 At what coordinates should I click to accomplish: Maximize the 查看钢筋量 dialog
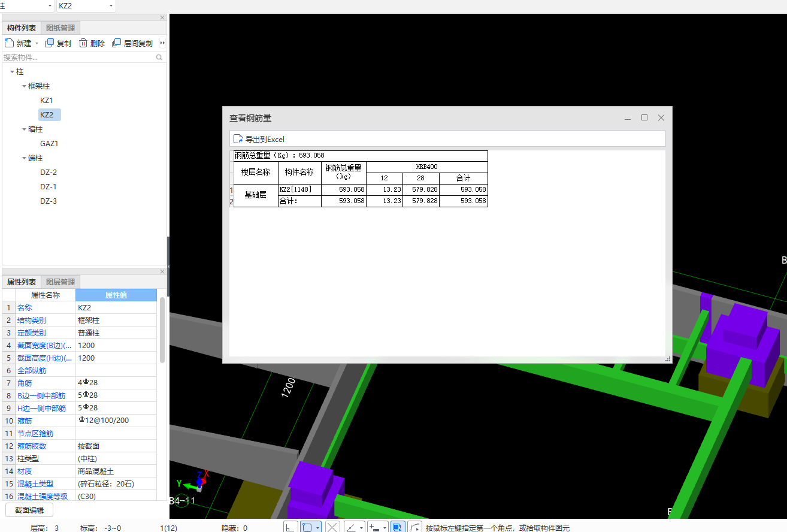click(x=644, y=118)
